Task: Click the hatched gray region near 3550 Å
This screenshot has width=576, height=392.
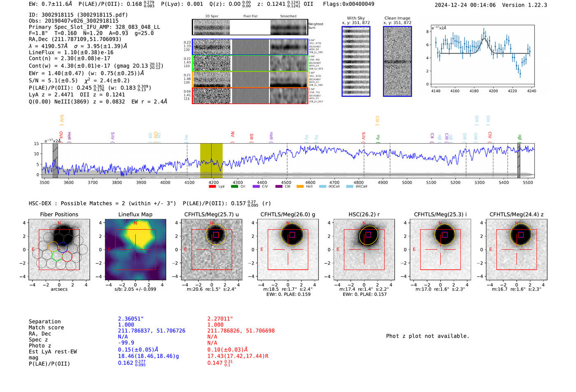Action: [x=55, y=160]
